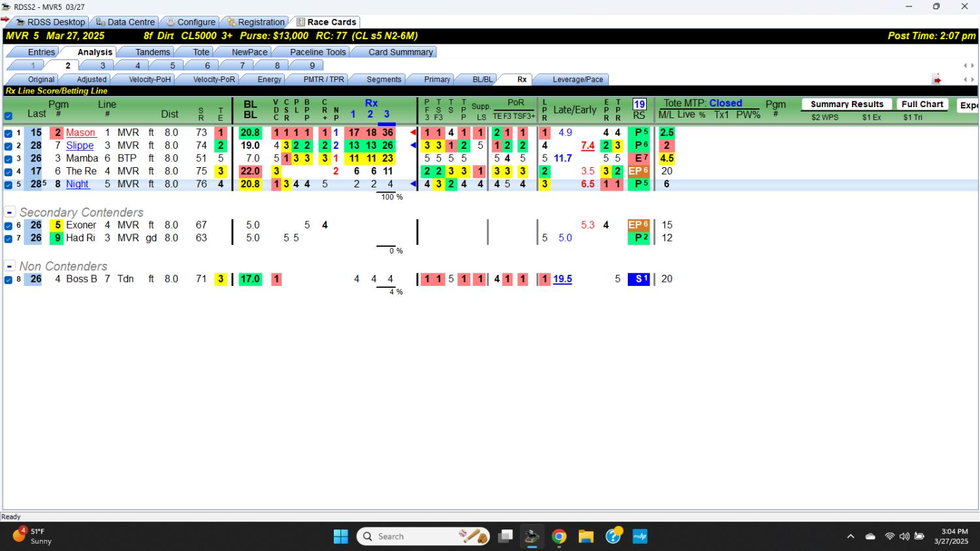Image resolution: width=980 pixels, height=551 pixels.
Task: Open the Full Chart button
Action: [922, 104]
